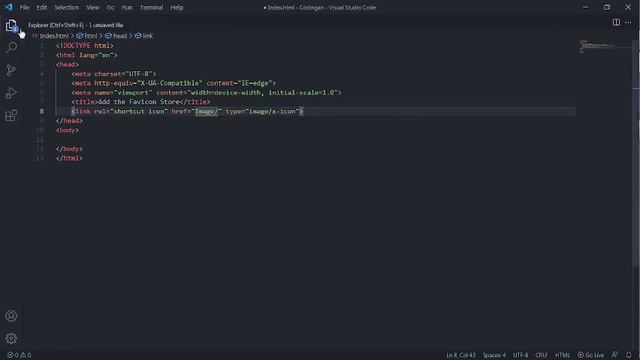This screenshot has height=360, width=640.
Task: Place cursor in the DOCTYPE html line
Action: [x=85, y=46]
